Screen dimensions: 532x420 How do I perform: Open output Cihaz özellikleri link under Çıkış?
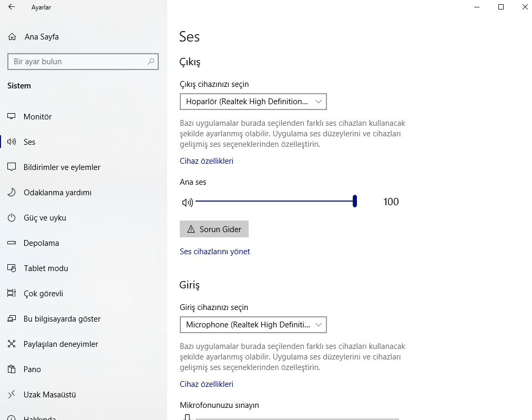pyautogui.click(x=206, y=161)
